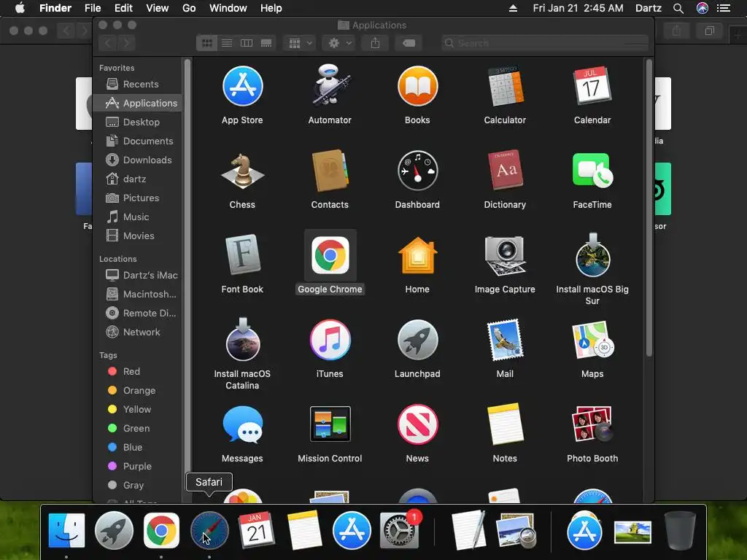Select the Mission Control app icon
This screenshot has width=747, height=560.
330,424
